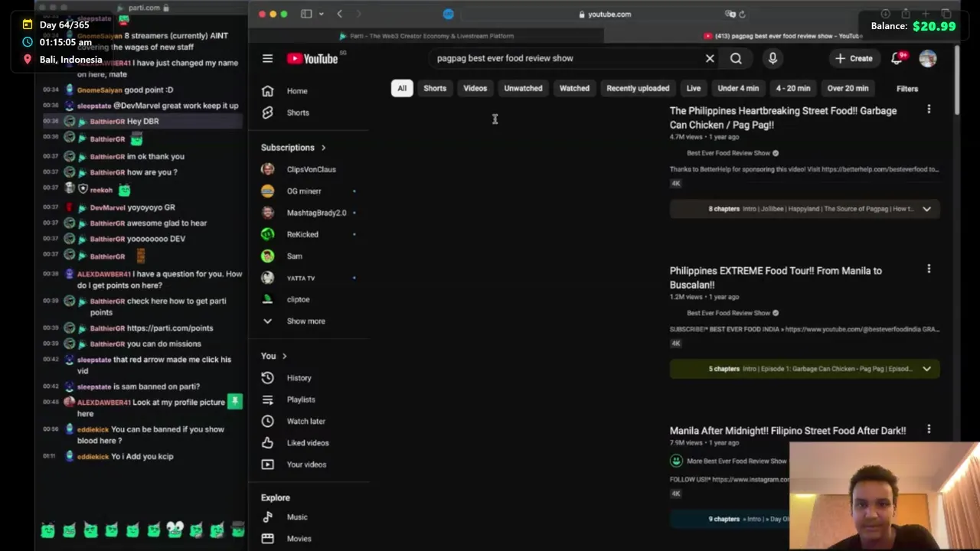Go back with Safari back arrow
Screen dimensions: 980x551
[339, 14]
